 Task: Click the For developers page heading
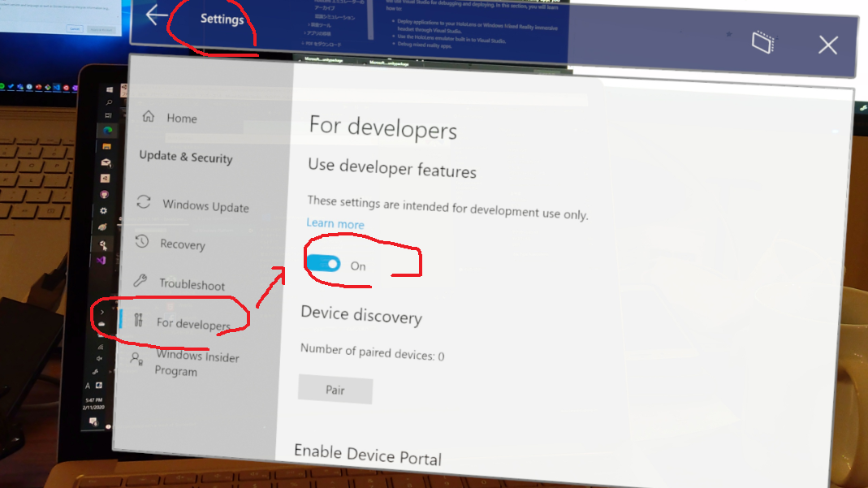pos(383,127)
